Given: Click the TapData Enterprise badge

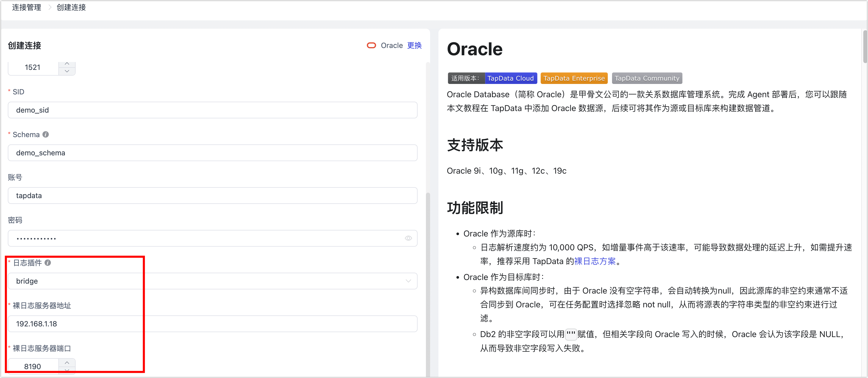Looking at the screenshot, I should [x=574, y=78].
